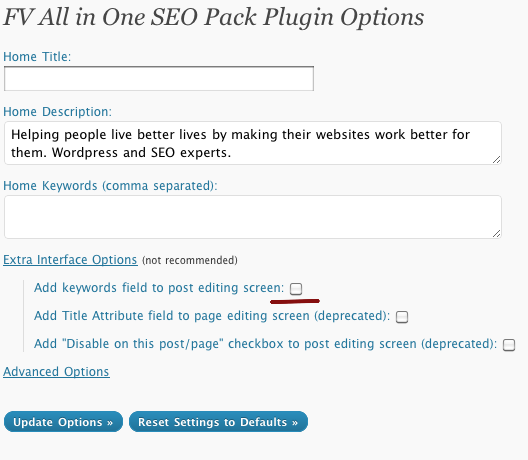Click the FV All in One SEO heading

click(x=214, y=17)
